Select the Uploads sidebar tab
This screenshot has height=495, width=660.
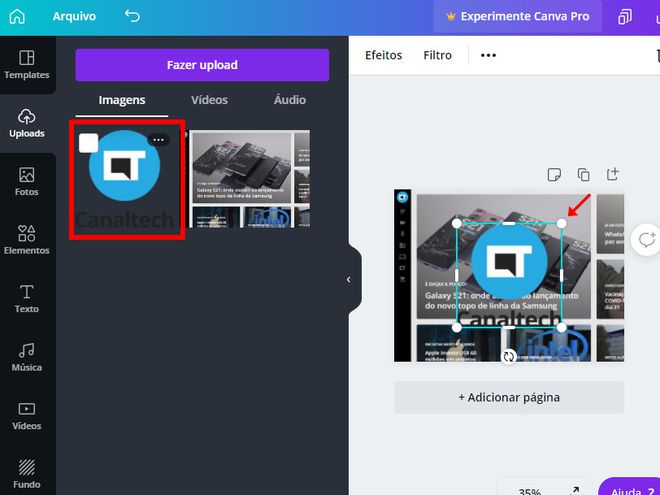[27, 123]
